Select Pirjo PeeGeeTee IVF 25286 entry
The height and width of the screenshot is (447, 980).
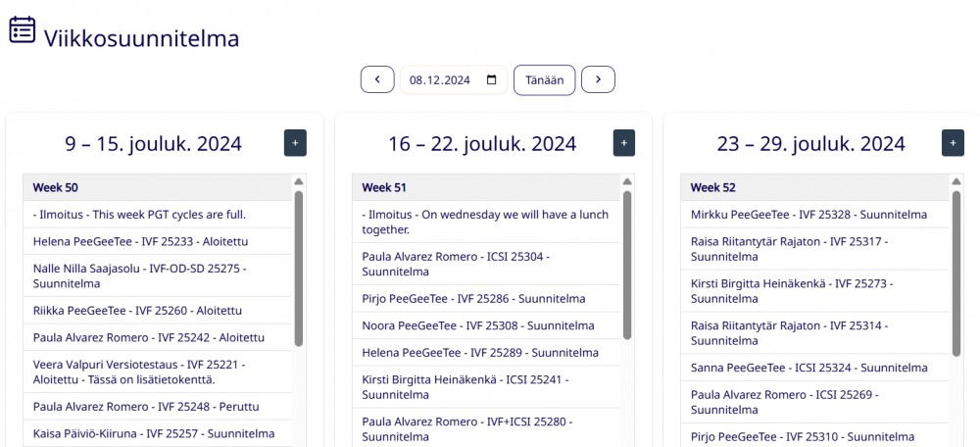[473, 298]
